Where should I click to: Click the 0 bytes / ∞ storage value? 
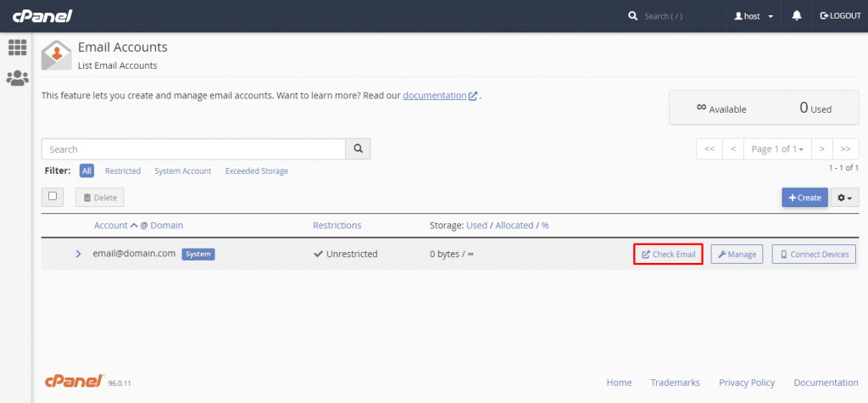click(452, 254)
